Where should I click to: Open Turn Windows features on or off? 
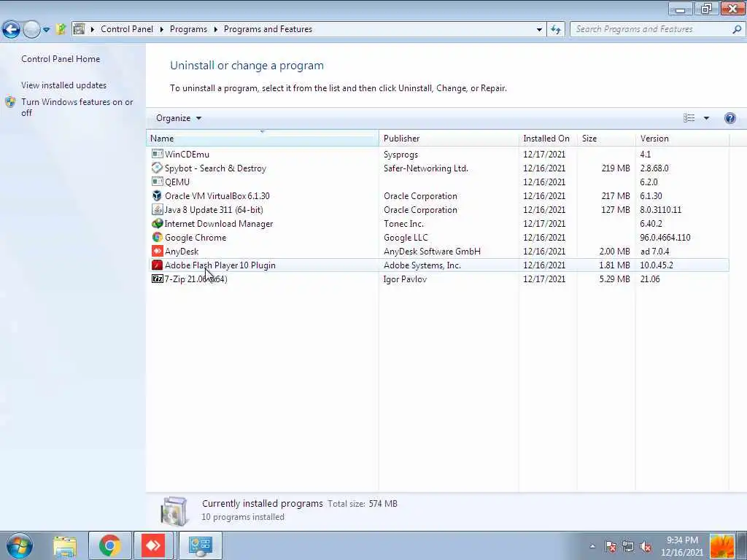tap(77, 107)
